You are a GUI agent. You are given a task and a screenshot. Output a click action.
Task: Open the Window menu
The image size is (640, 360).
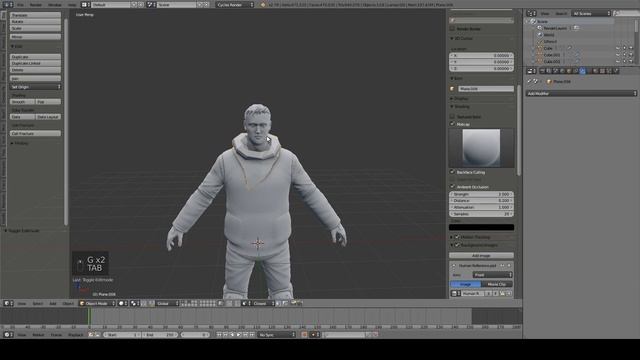[x=55, y=4]
